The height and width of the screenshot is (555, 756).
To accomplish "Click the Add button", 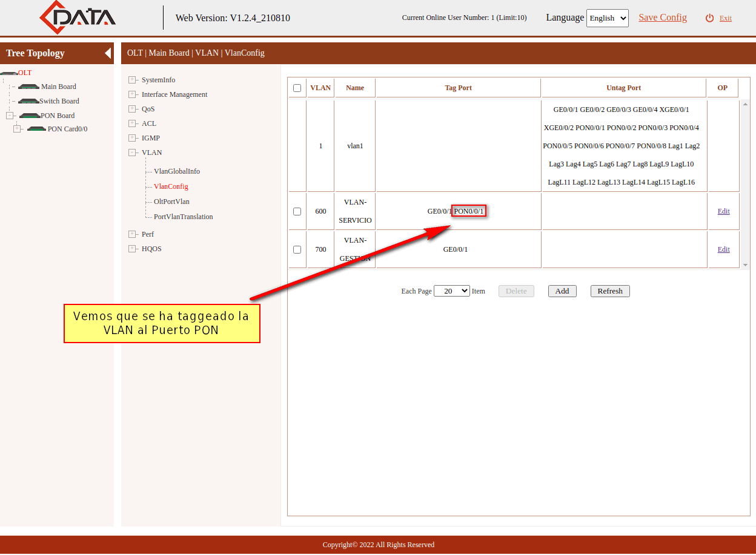I will point(562,291).
